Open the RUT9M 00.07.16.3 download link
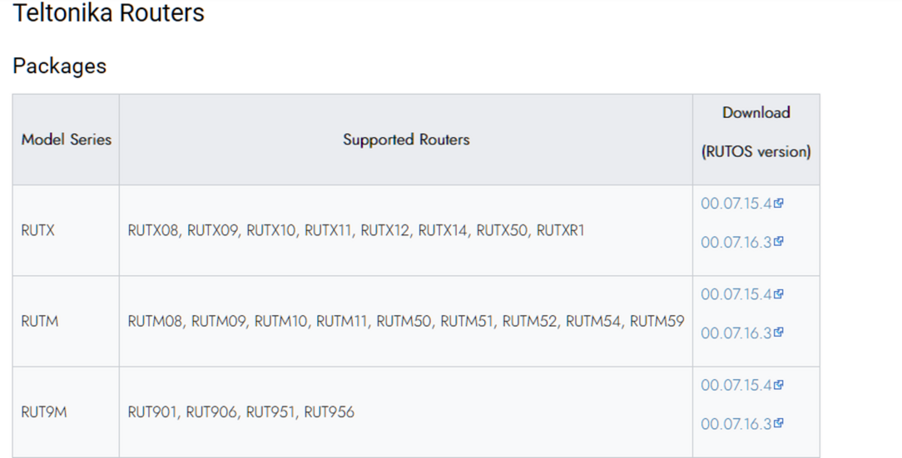This screenshot has width=902, height=458. pyautogui.click(x=736, y=424)
